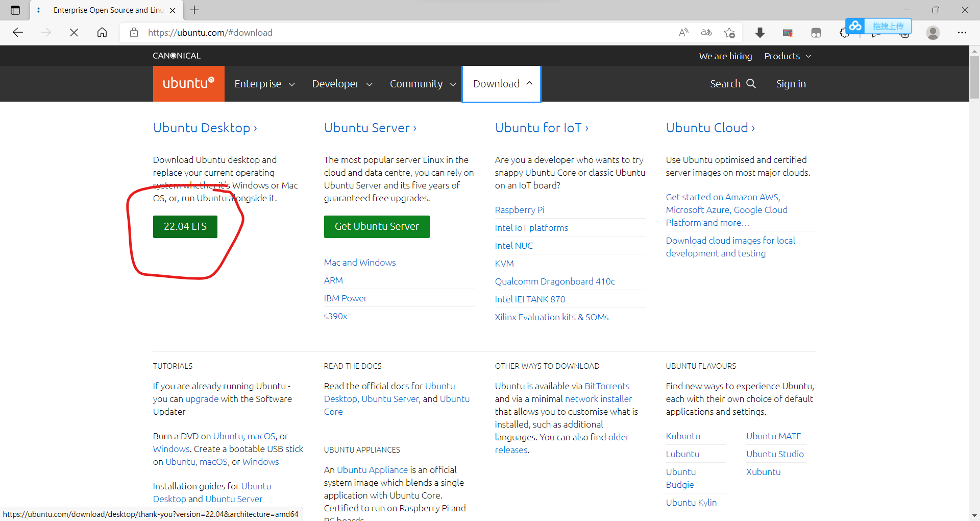Close the Enterprise Open Source tab

click(x=173, y=10)
